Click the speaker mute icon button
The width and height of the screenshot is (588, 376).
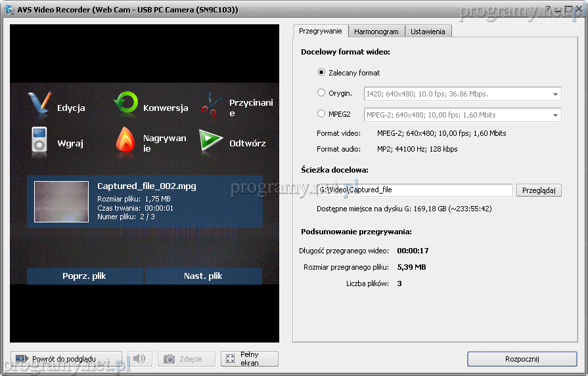click(139, 359)
